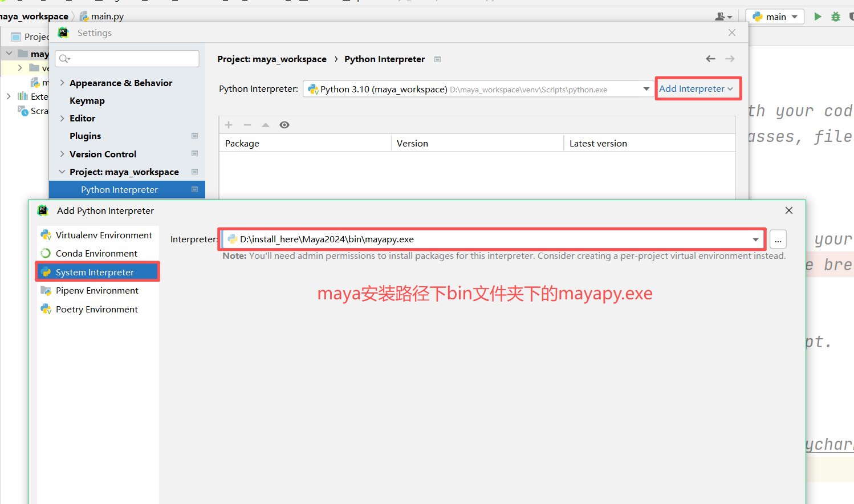The height and width of the screenshot is (504, 854).
Task: Select System Interpreter in the sidebar
Action: [97, 272]
